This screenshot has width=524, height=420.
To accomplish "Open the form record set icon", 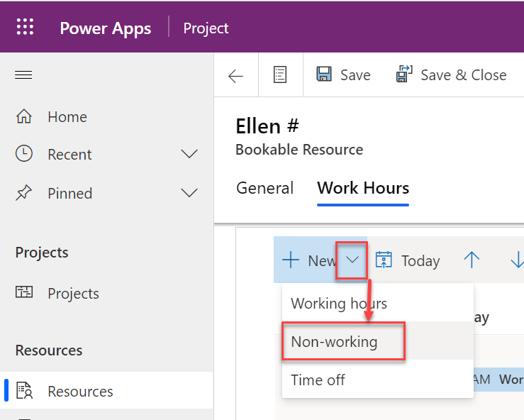I will pyautogui.click(x=280, y=76).
